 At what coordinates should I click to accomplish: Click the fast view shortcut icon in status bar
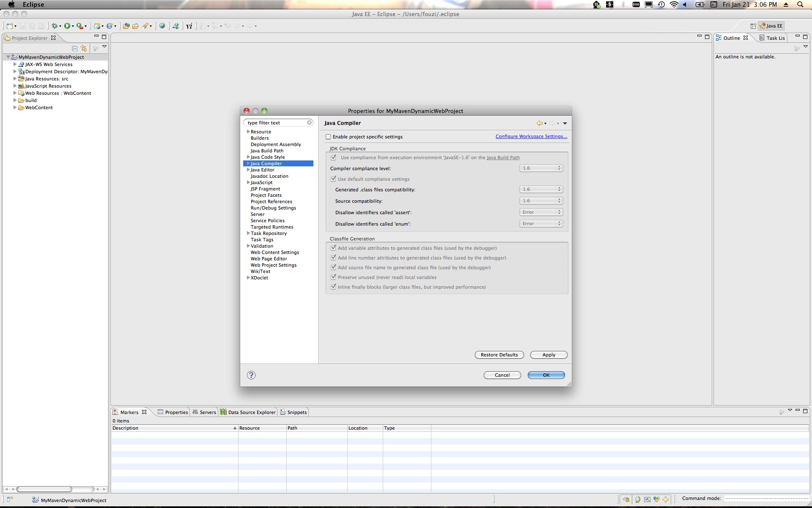10,500
